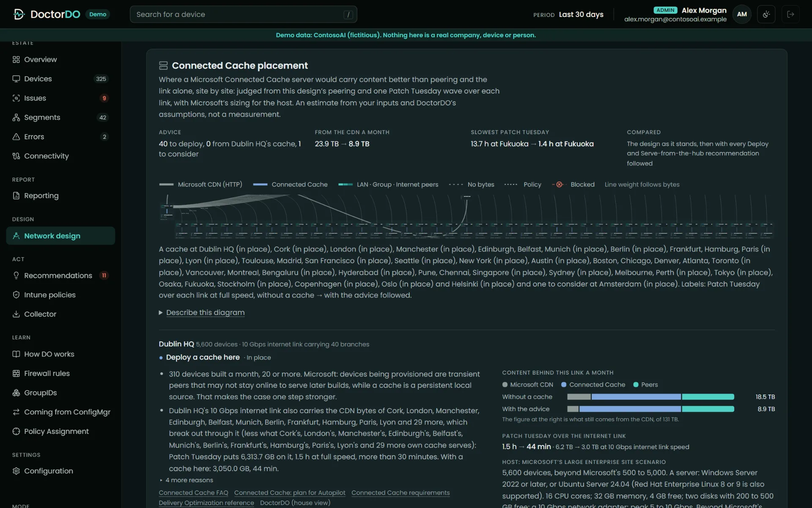This screenshot has width=812, height=508.
Task: Toggle the light/dark theme button
Action: coord(766,14)
